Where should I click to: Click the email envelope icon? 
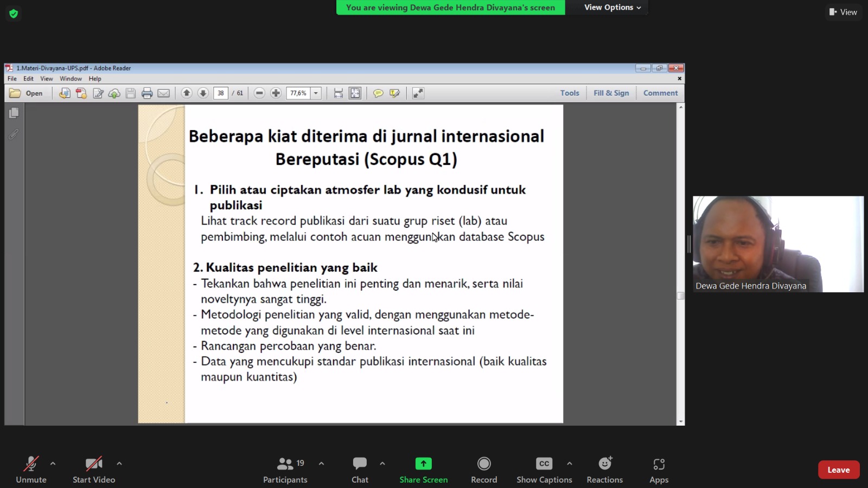point(163,93)
